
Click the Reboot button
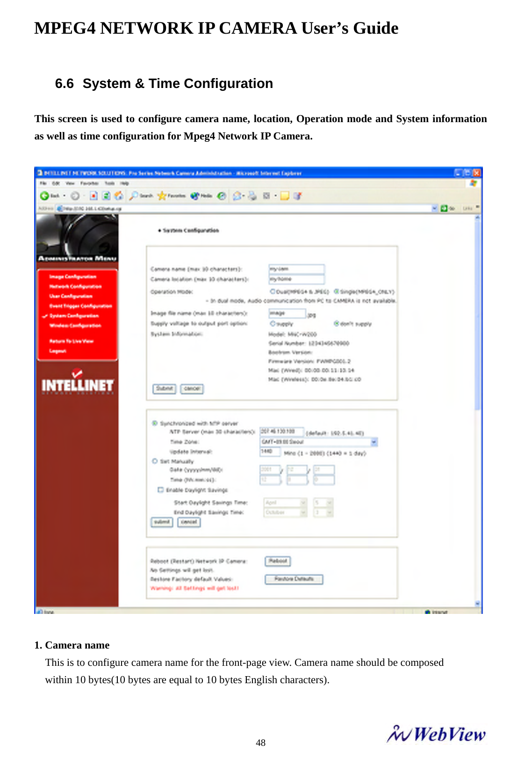point(278,561)
